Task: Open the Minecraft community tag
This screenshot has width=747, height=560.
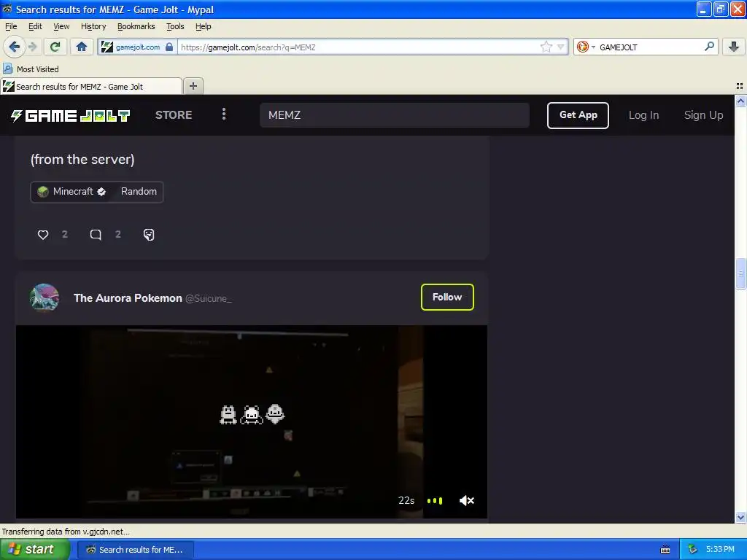Action: (72, 192)
